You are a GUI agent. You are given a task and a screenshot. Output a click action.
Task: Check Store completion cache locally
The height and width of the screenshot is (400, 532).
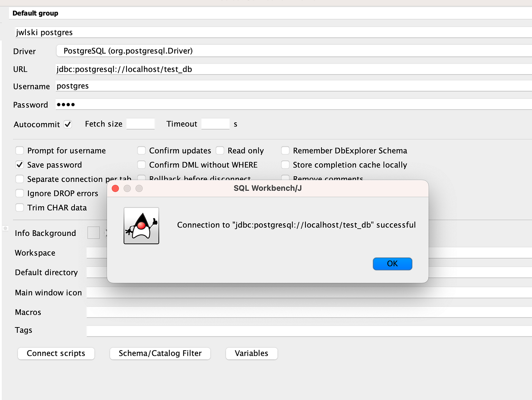(x=285, y=165)
